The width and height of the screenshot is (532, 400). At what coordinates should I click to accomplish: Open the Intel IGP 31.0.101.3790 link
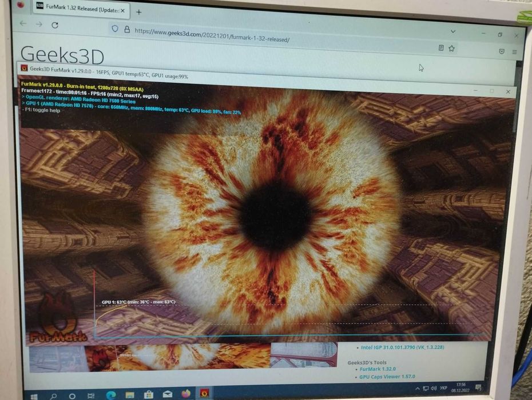tap(402, 347)
